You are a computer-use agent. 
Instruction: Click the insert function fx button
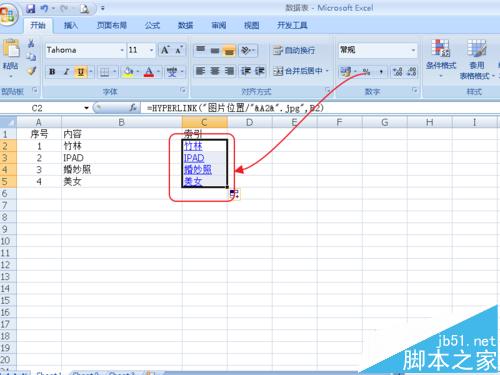(133, 108)
